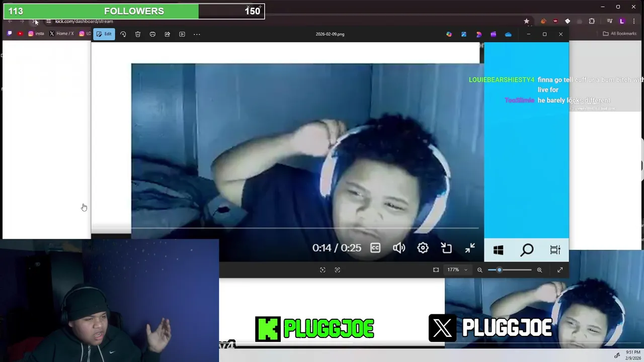Share the photo via the share icon
This screenshot has width=644, height=362.
click(168, 34)
